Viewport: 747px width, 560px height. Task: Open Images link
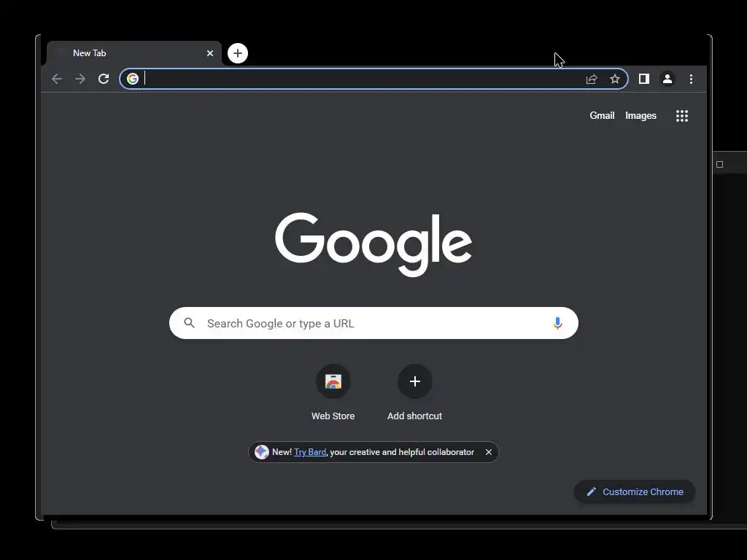640,116
